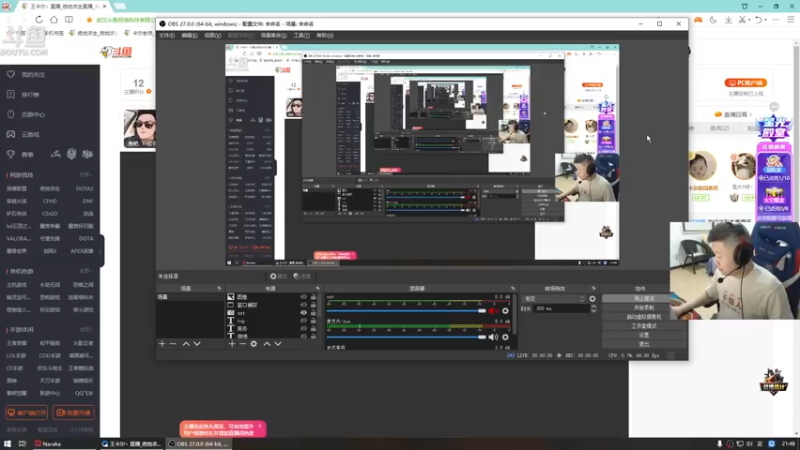Step transition duration spinner
This screenshot has height=450, width=800.
tap(593, 309)
